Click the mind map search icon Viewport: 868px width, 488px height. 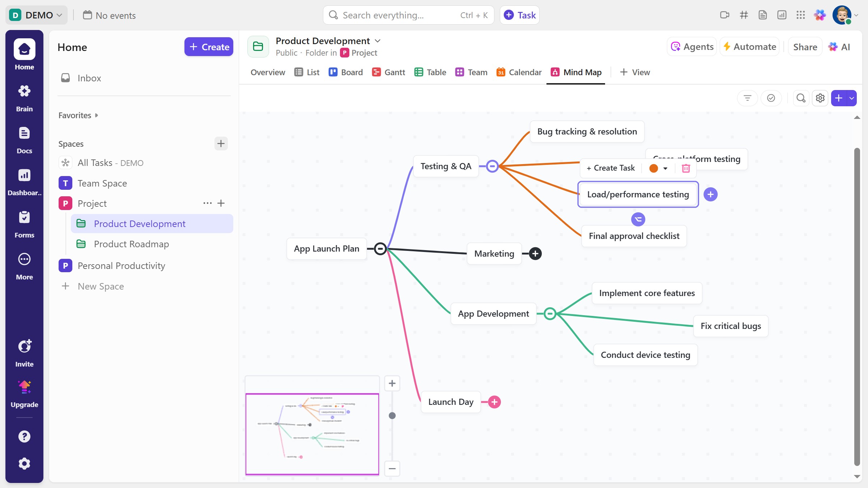[x=801, y=98]
